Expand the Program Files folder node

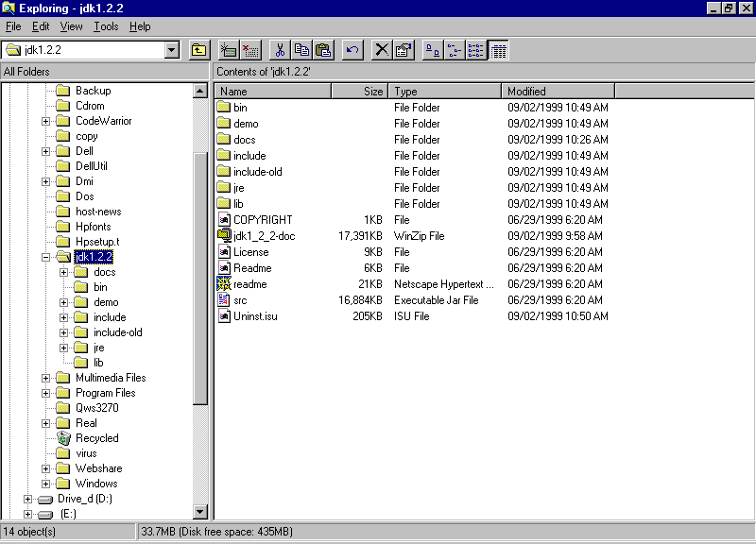pyautogui.click(x=45, y=392)
